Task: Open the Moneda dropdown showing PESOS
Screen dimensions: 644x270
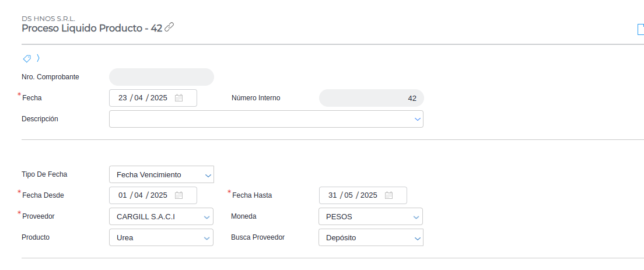Action: [x=416, y=217]
